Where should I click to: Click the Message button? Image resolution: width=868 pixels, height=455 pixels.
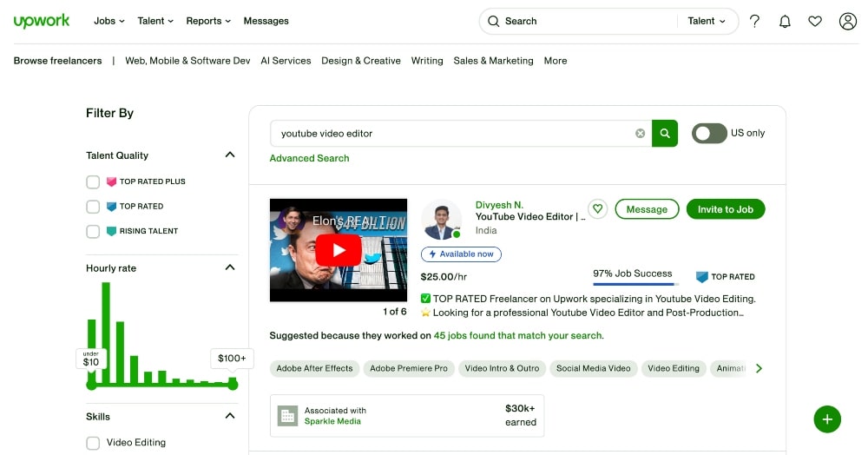(647, 209)
